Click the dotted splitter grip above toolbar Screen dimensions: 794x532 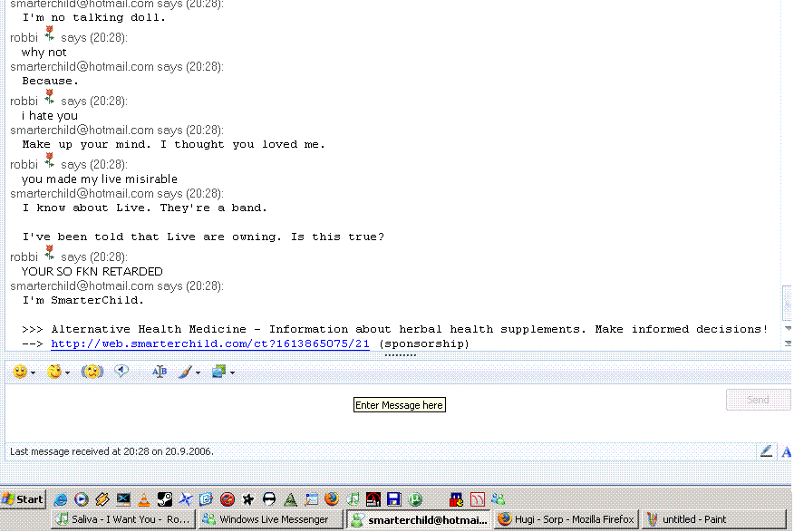pos(400,355)
